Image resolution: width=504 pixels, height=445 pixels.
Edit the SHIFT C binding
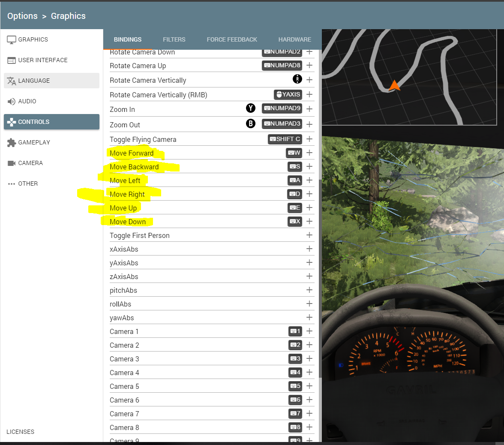point(285,139)
